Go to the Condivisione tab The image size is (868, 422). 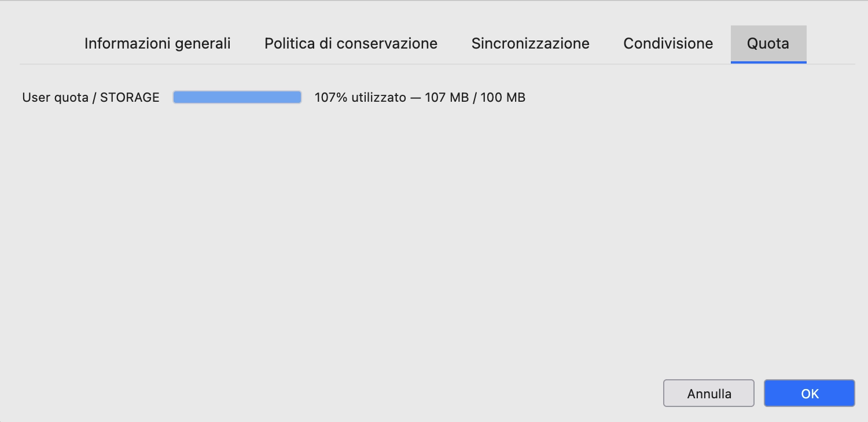tap(668, 43)
